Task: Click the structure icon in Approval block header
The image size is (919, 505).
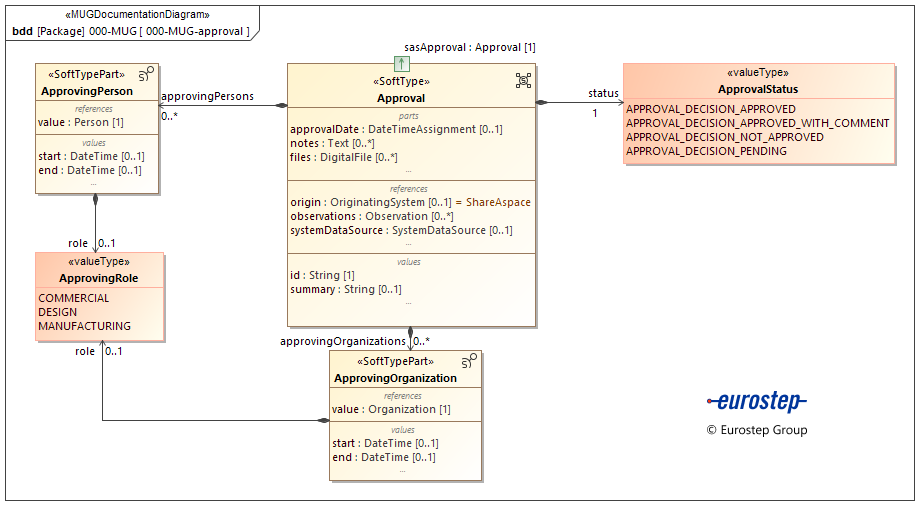Action: (x=523, y=80)
